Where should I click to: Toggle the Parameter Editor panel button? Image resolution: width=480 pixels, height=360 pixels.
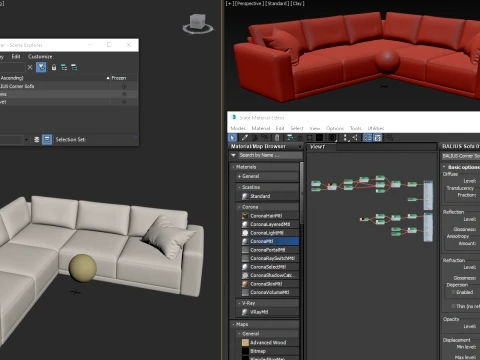(378, 138)
